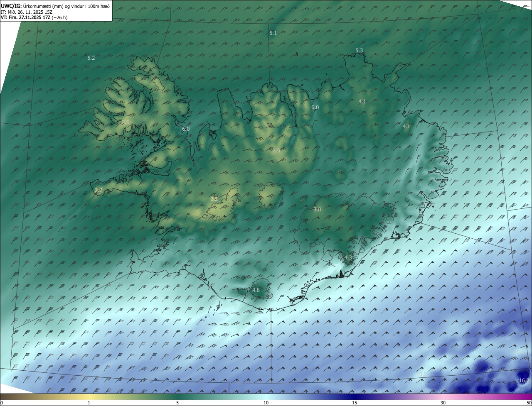Click the 4.3 value label near glacier
The image size is (532, 406).
pos(348,258)
